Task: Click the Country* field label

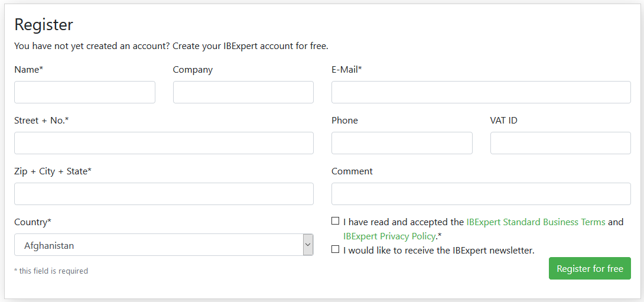Action: point(33,222)
